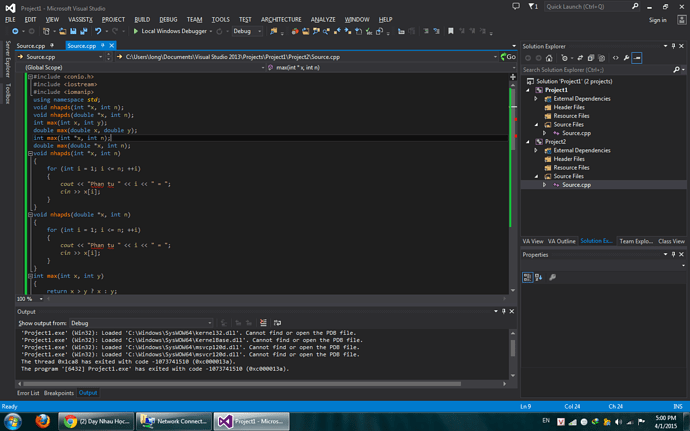Viewport: 690px width, 431px height.
Task: Click the Breakpoints tab
Action: pos(59,393)
